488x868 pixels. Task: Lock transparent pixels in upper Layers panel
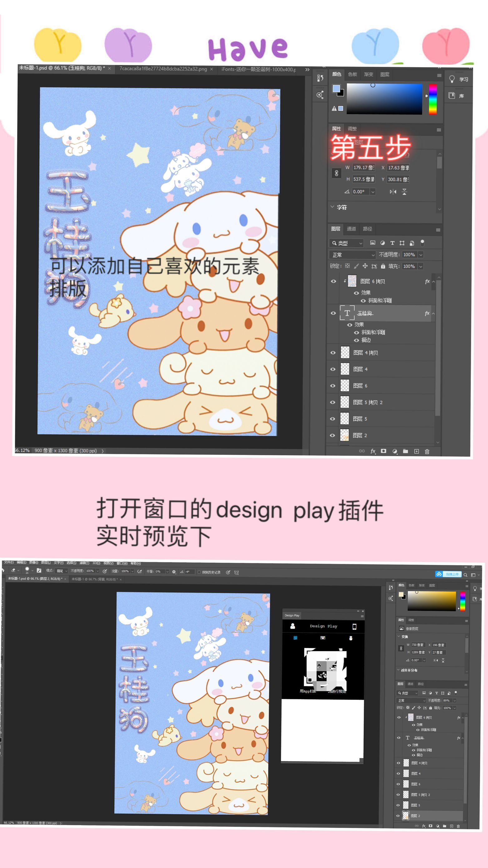[347, 266]
